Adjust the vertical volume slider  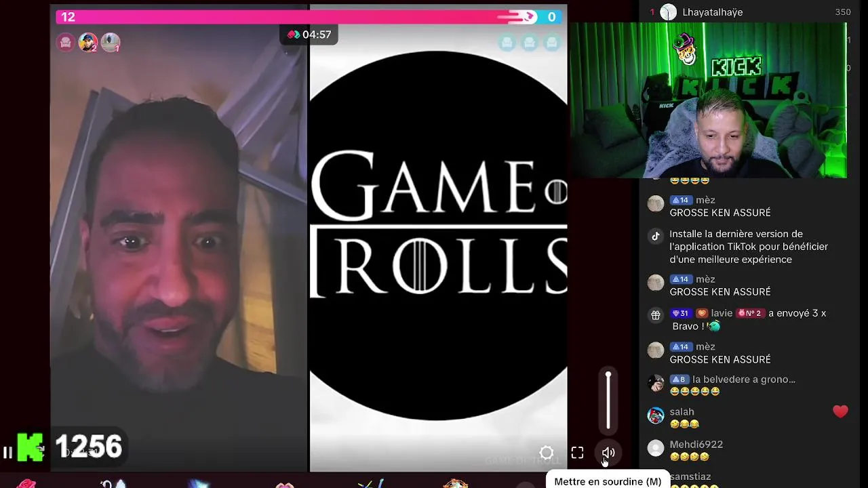click(608, 401)
